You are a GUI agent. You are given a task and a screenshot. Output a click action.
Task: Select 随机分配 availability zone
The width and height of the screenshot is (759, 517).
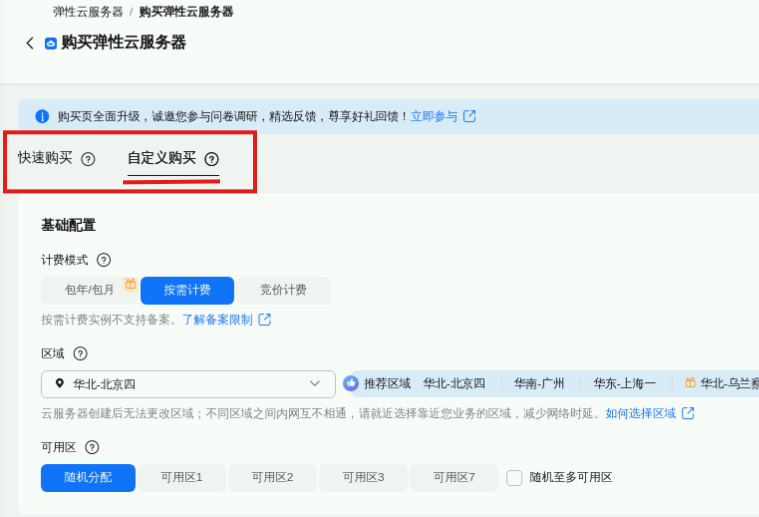(88, 478)
